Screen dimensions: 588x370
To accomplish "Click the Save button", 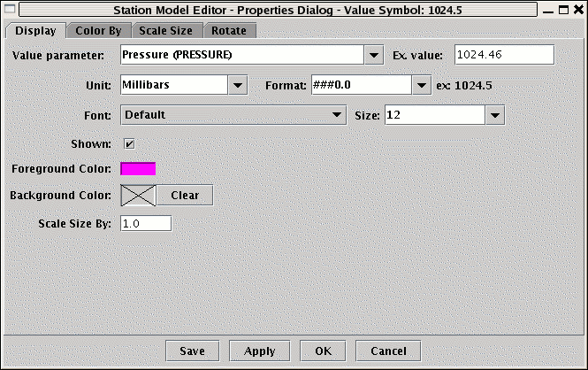I will (x=192, y=351).
